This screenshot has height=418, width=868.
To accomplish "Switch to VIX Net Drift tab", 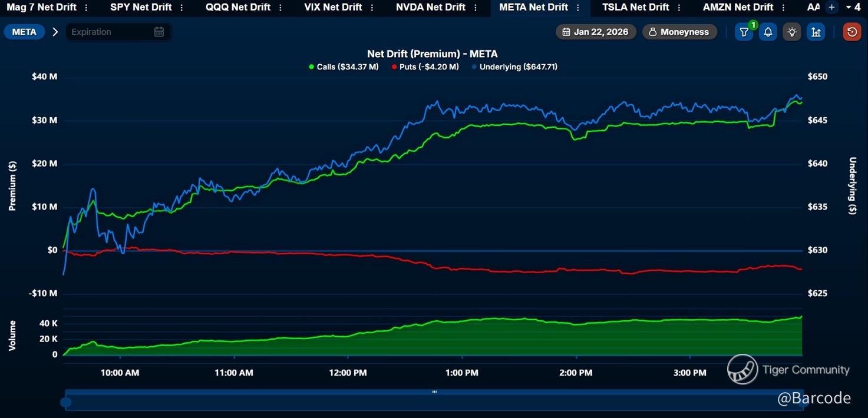I will (333, 7).
